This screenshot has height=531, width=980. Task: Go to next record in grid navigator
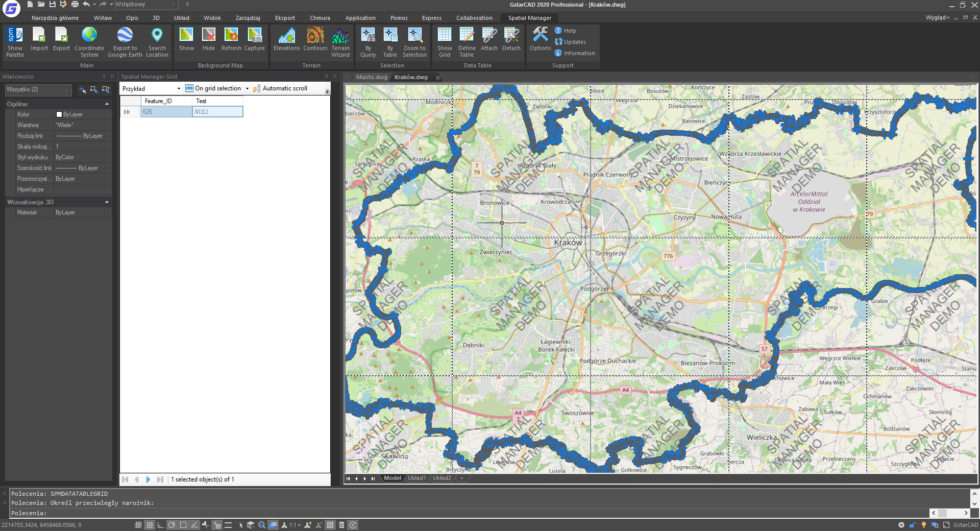click(148, 479)
